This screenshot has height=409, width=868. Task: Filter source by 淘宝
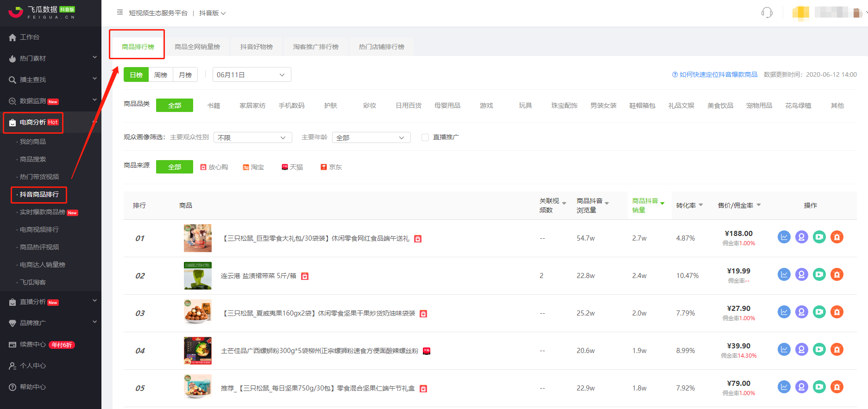point(253,167)
